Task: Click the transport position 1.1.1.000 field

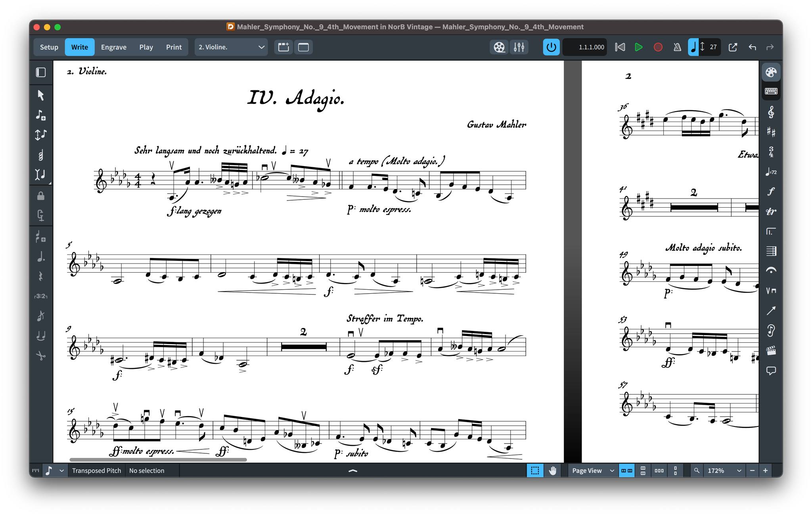Action: point(585,47)
